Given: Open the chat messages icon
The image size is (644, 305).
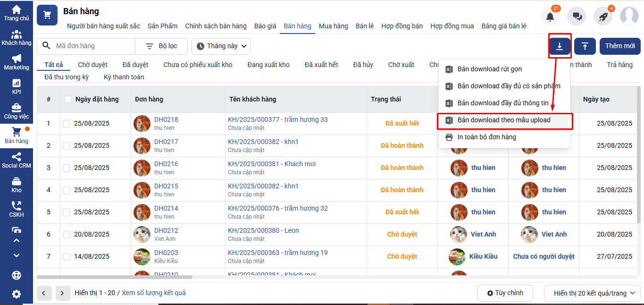Looking at the screenshot, I should point(577,16).
